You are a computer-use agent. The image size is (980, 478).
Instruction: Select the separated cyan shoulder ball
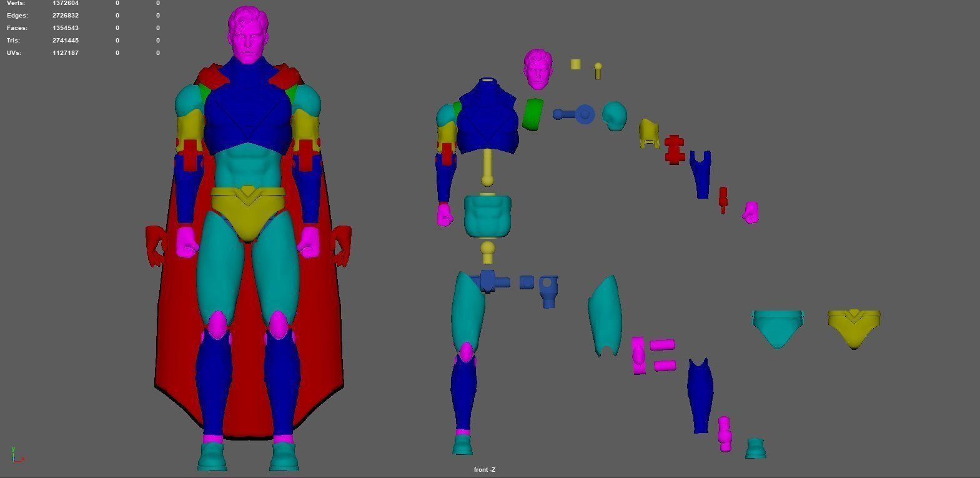[x=615, y=116]
